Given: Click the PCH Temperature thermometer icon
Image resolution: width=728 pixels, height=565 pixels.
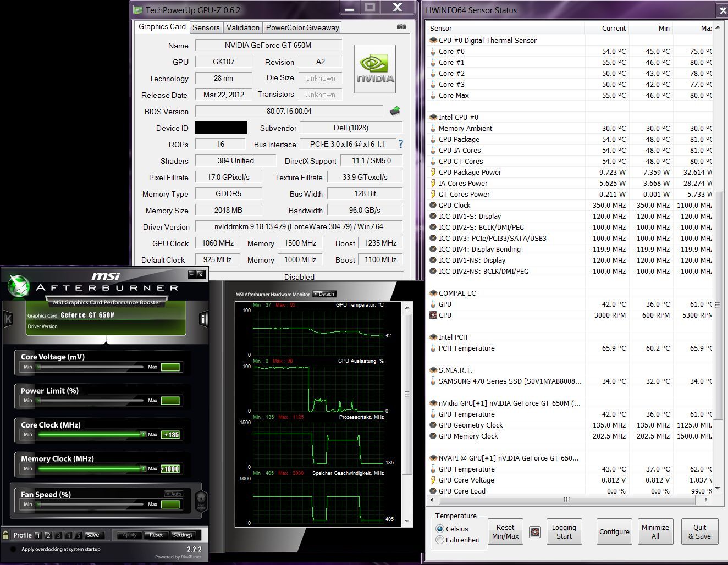Looking at the screenshot, I should 433,348.
